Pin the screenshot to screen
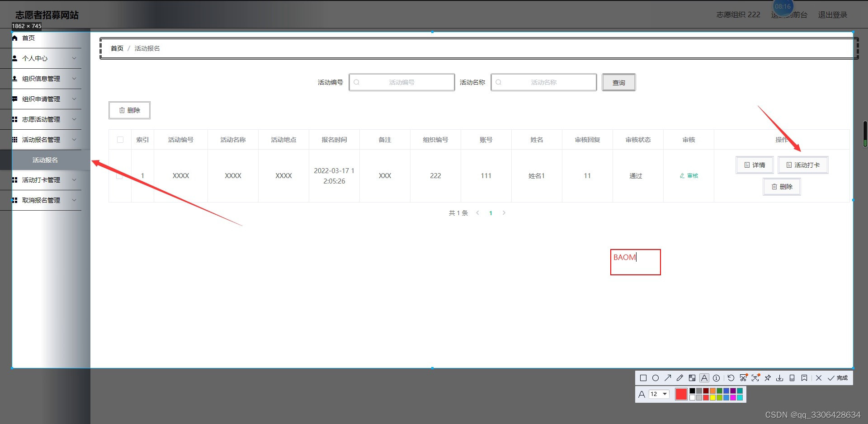Image resolution: width=868 pixels, height=424 pixels. (x=768, y=378)
